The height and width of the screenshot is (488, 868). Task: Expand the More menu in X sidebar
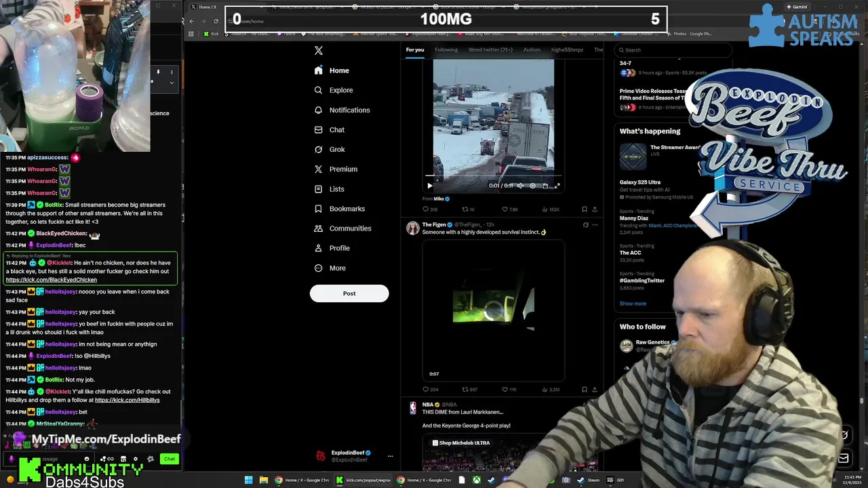tap(330, 268)
